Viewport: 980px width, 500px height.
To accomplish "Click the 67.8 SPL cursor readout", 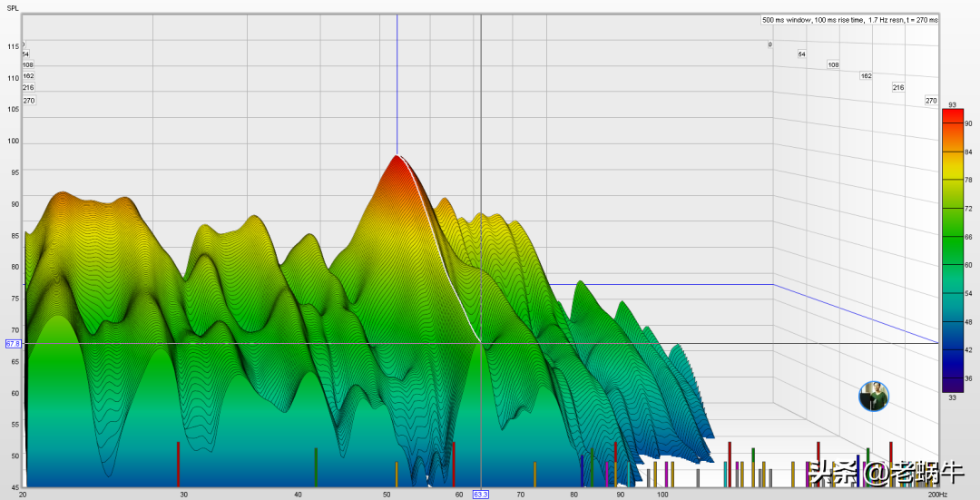I will coord(13,344).
